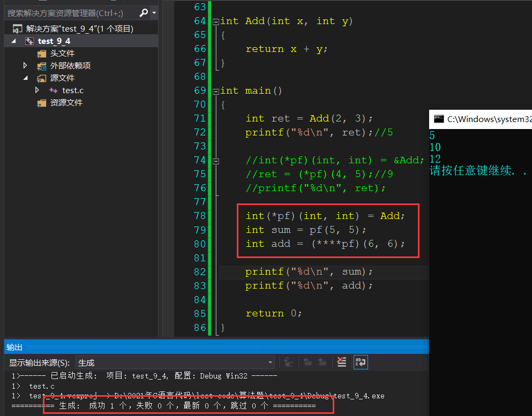Click the printf line ending with //5
This screenshot has width=532, height=416.
click(x=319, y=132)
